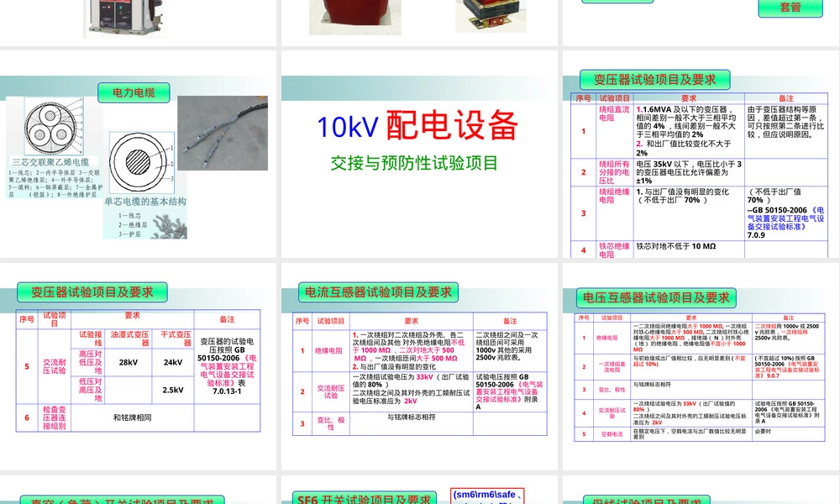This screenshot has height=504, width=840.
Task: Click the 铁芯对地不低于 10 MΩ requirement text
Action: pyautogui.click(x=676, y=246)
